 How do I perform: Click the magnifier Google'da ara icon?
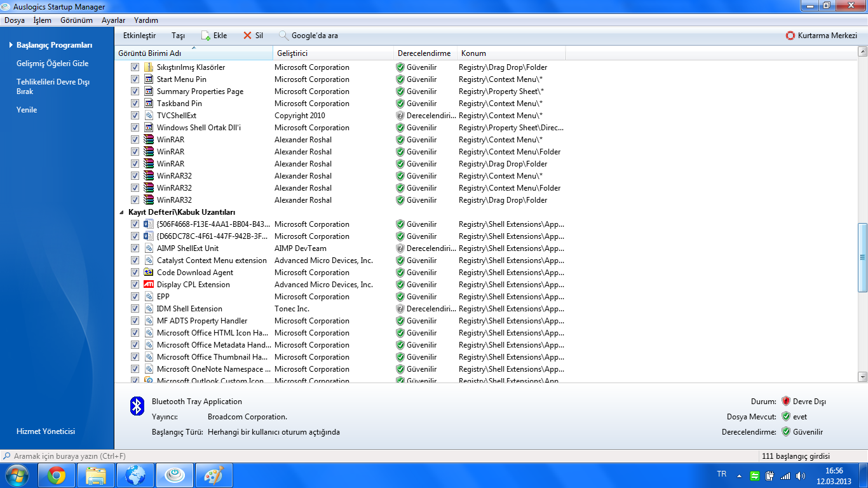pyautogui.click(x=283, y=36)
